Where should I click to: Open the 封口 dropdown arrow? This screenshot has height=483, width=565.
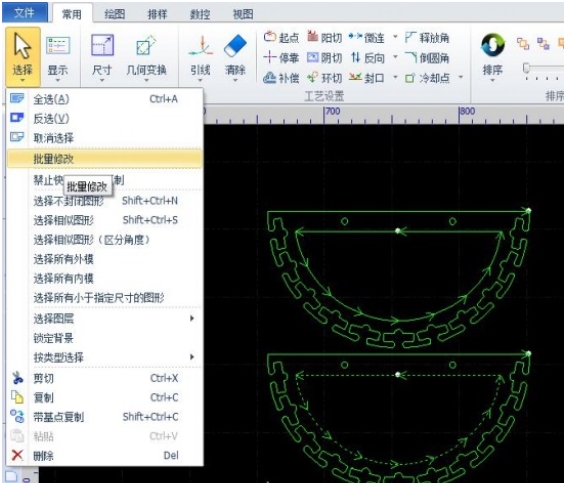(395, 77)
